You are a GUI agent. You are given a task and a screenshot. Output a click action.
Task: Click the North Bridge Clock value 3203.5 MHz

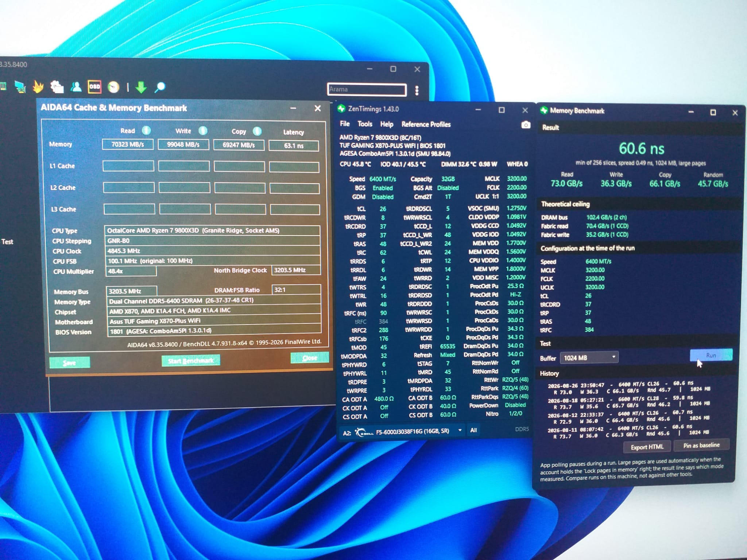tap(296, 270)
